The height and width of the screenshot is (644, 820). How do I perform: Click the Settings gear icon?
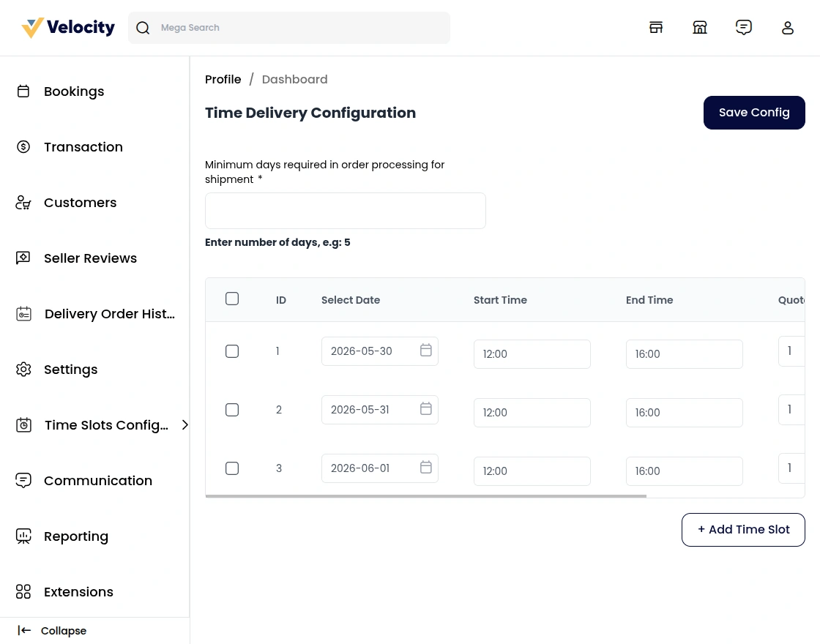pyautogui.click(x=23, y=369)
